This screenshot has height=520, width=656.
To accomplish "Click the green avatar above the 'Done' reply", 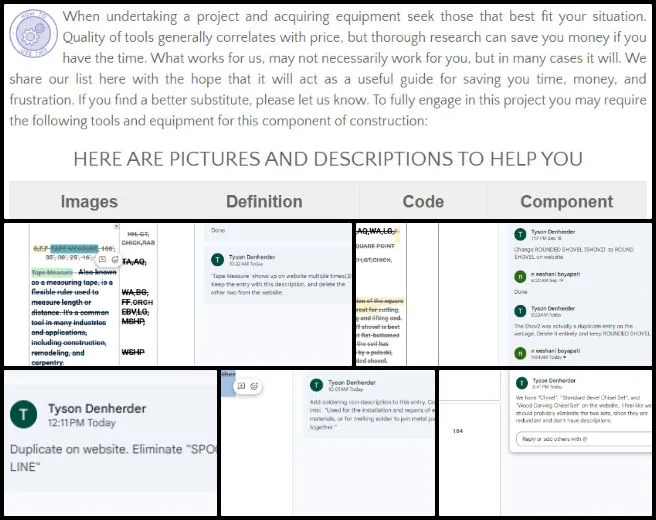I will coord(520,277).
